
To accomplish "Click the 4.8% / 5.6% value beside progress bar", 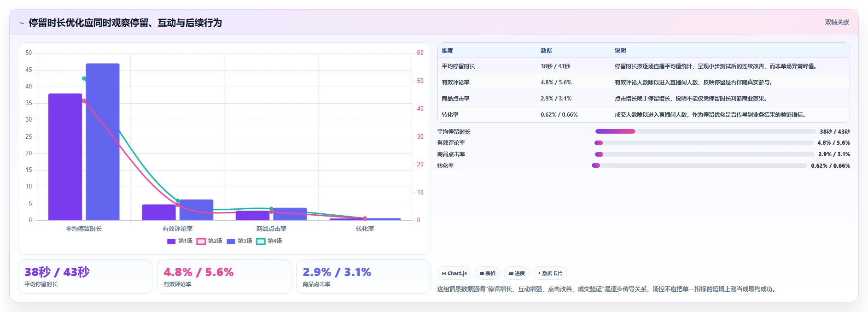I will click(834, 143).
